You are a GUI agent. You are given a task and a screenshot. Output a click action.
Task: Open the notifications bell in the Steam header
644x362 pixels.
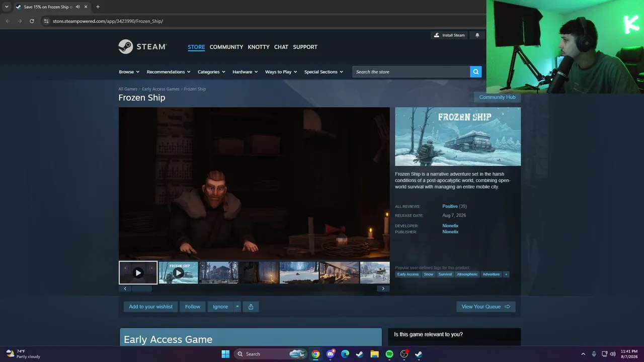click(477, 35)
